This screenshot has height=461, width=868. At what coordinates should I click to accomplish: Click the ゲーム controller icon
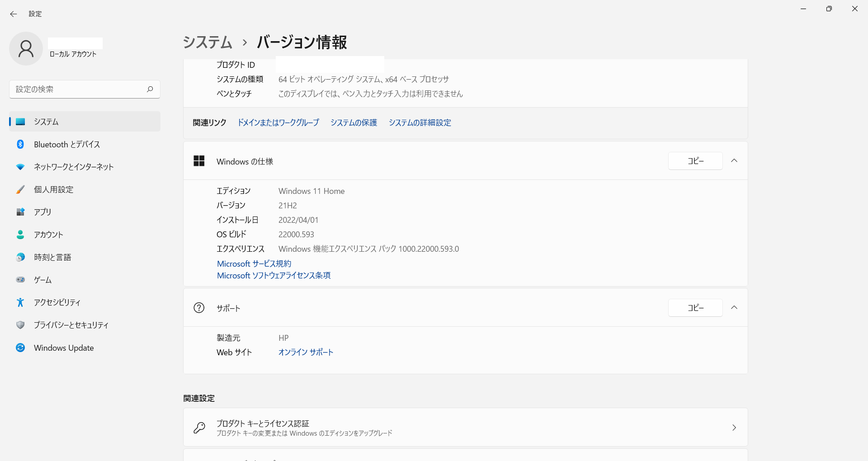(20, 280)
